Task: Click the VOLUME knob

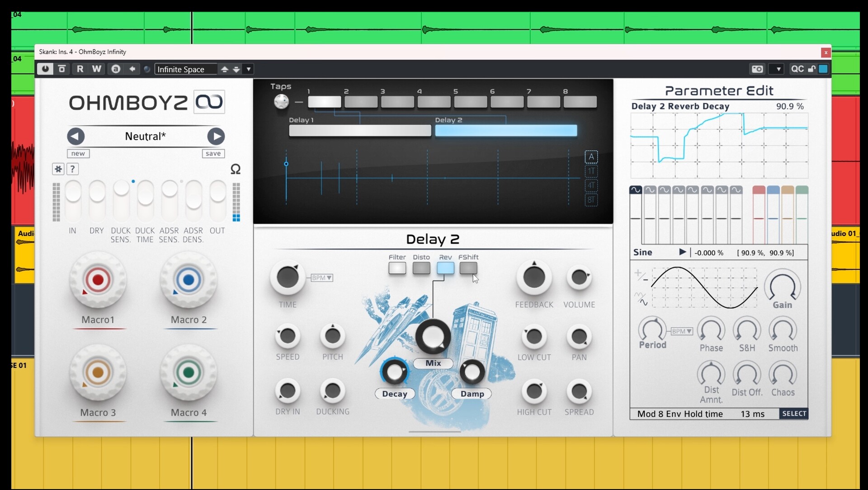Action: [579, 278]
